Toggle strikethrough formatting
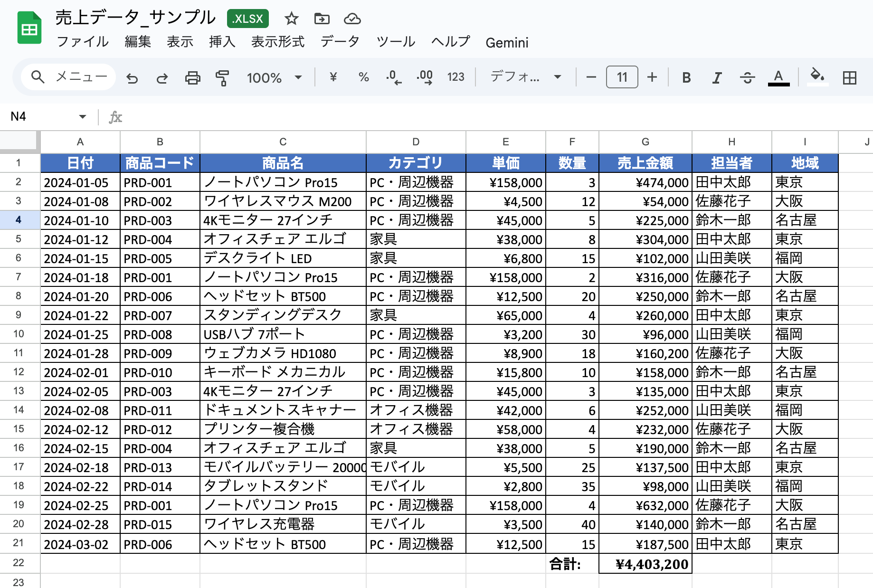Viewport: 873px width, 588px height. click(x=747, y=77)
